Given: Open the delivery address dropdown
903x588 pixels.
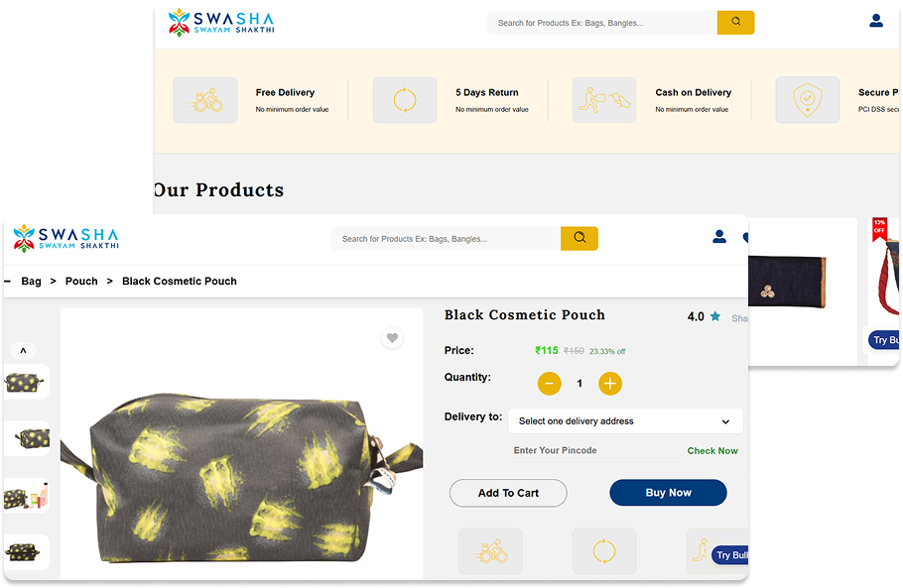Looking at the screenshot, I should click(x=625, y=420).
